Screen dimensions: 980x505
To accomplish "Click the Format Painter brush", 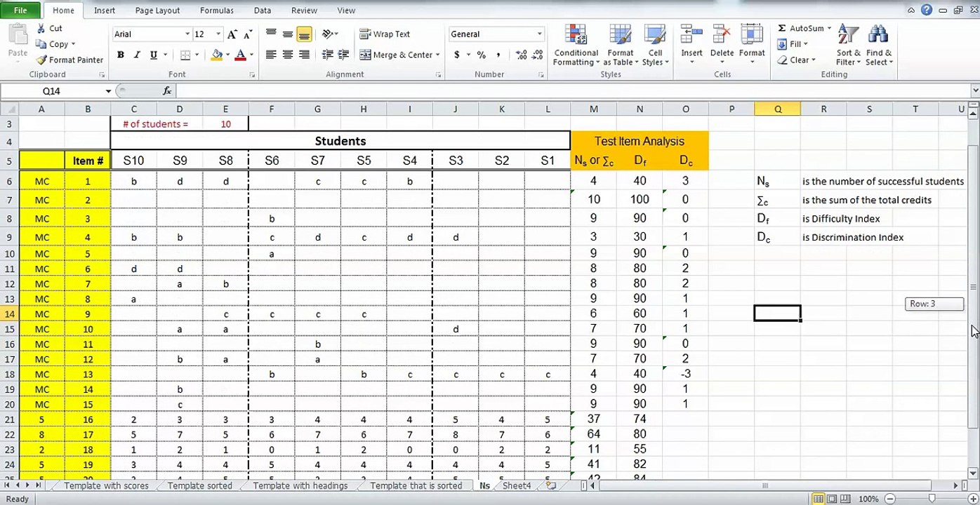I will pos(41,60).
